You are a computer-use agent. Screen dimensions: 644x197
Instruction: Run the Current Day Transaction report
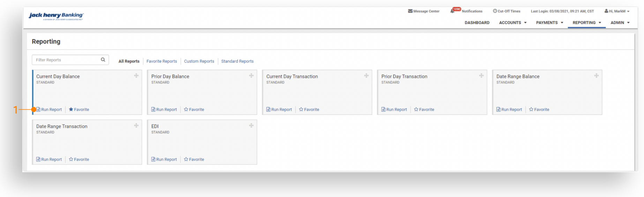[x=279, y=110]
